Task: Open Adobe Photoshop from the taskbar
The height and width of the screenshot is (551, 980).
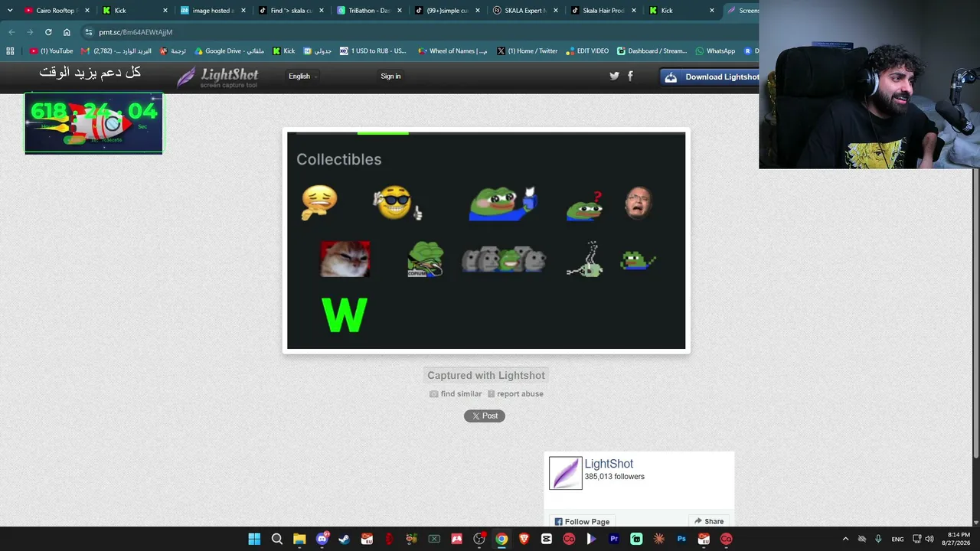Action: coord(681,539)
